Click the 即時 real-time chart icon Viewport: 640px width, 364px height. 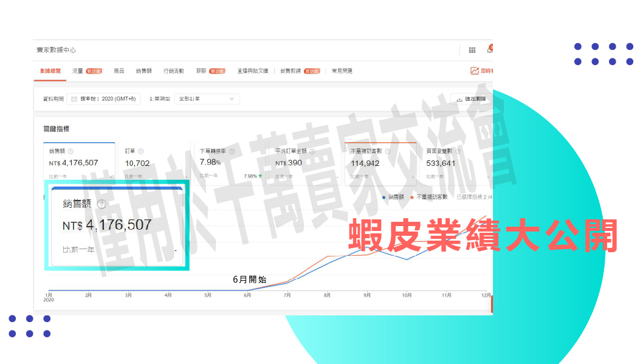475,71
